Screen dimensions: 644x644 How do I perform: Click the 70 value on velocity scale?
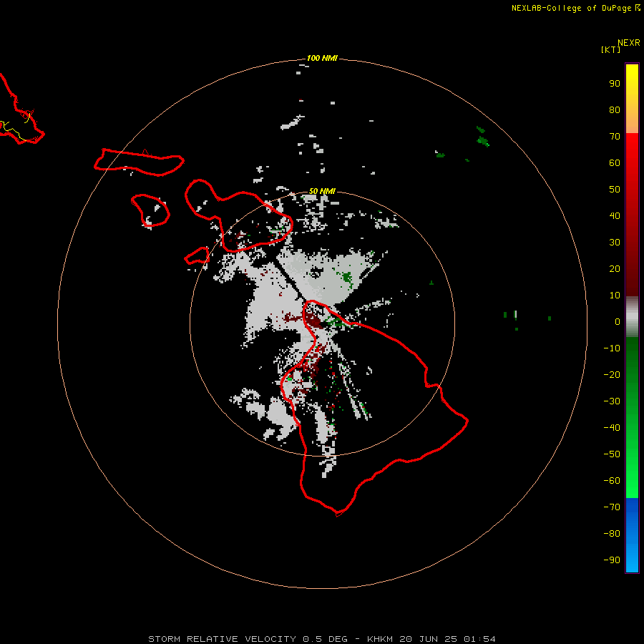(x=615, y=137)
